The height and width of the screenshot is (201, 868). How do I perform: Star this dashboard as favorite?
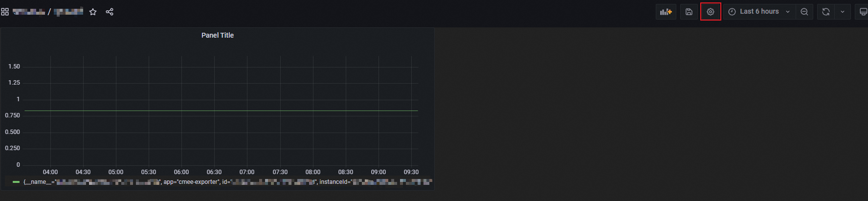(93, 12)
